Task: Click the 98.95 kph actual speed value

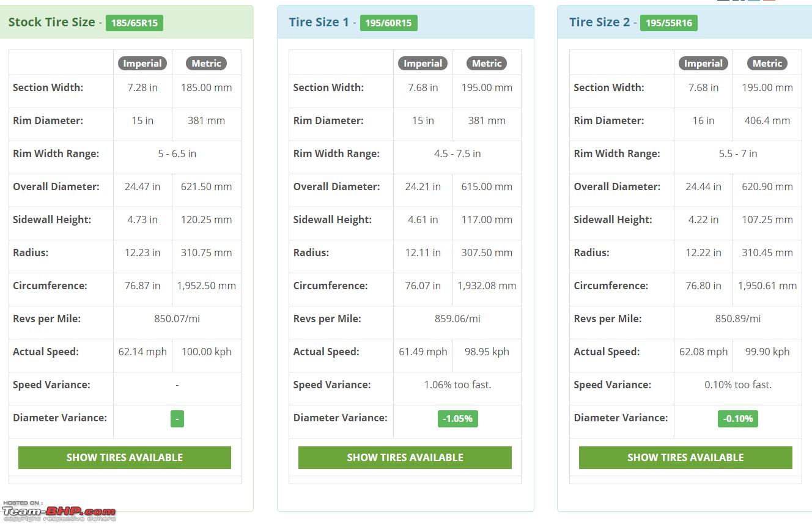Action: (487, 352)
